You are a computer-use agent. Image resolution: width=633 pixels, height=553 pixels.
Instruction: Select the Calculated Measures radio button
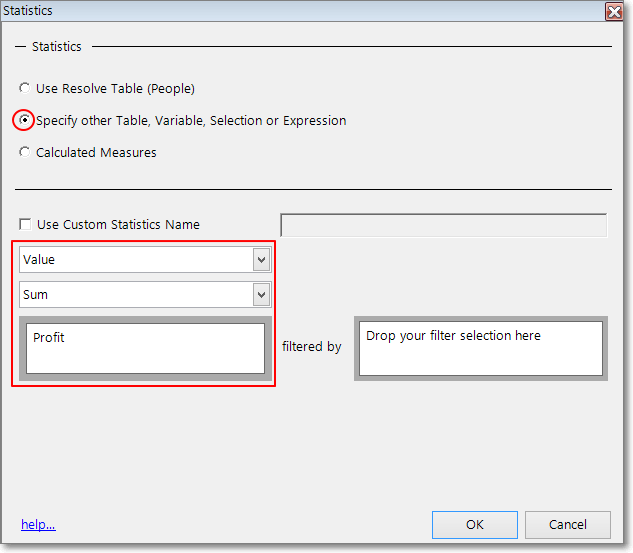[x=25, y=153]
